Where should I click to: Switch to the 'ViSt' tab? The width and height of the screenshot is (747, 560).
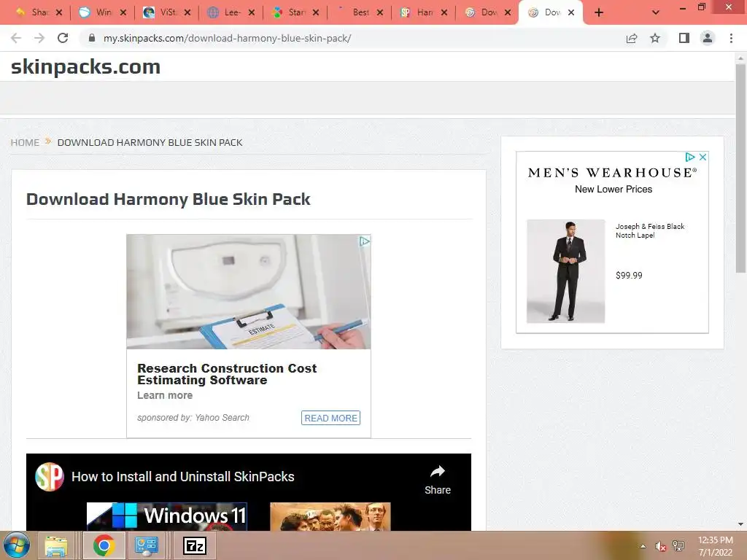click(x=161, y=12)
